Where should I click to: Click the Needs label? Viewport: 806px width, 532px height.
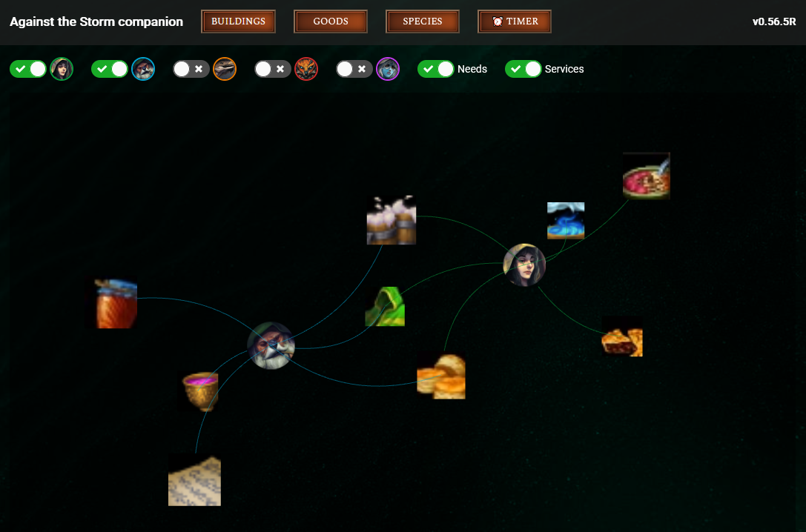pos(472,69)
